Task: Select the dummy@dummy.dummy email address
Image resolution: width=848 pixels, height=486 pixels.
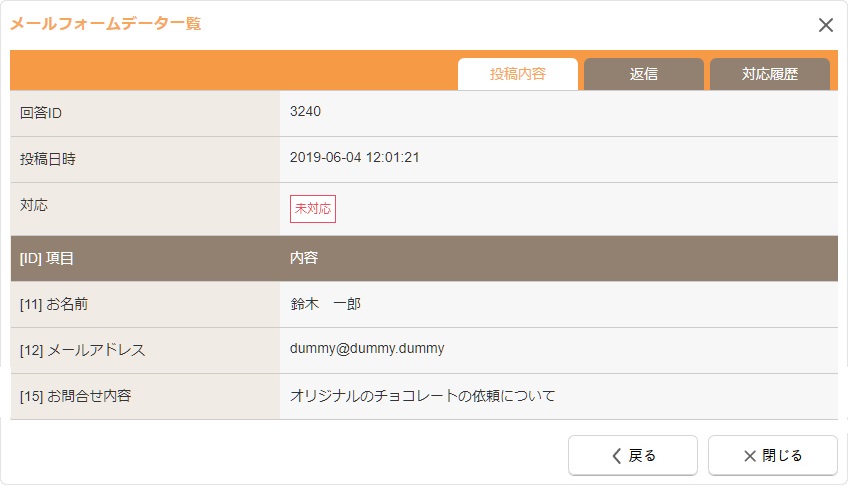Action: [367, 349]
